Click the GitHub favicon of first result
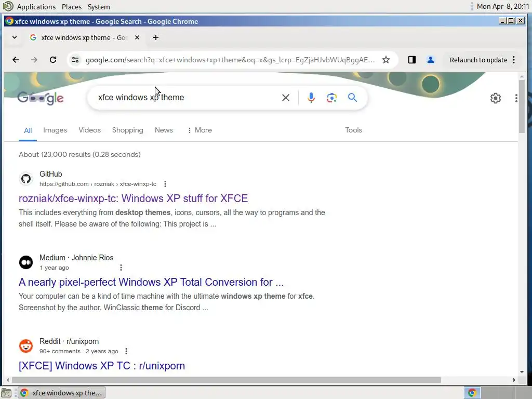 click(26, 179)
